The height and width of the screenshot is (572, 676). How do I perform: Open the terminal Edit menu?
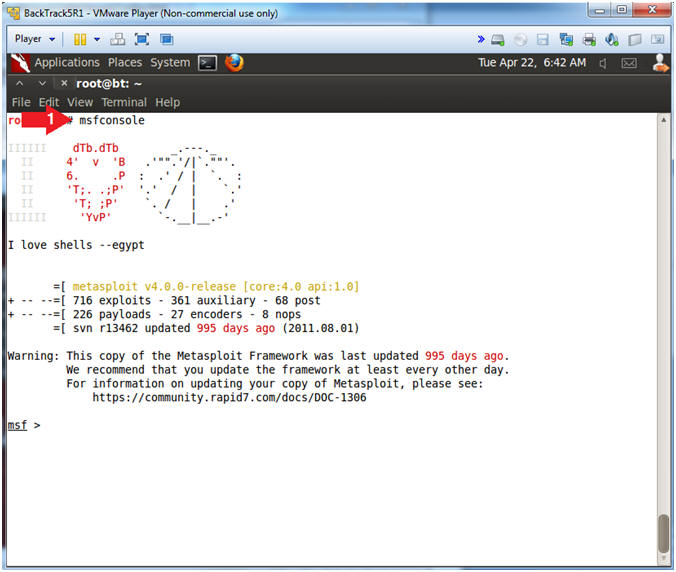pos(49,103)
